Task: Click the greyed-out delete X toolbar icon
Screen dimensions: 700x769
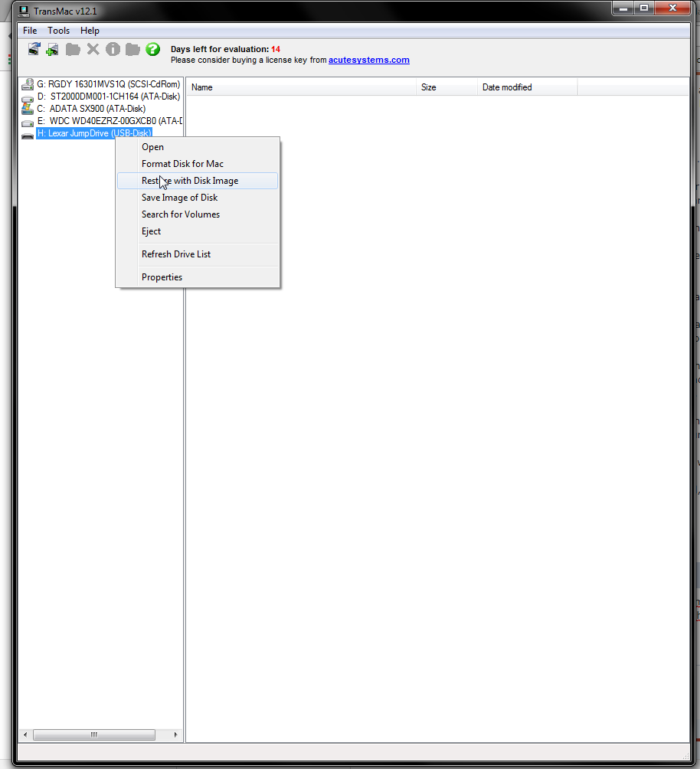Action: point(93,49)
